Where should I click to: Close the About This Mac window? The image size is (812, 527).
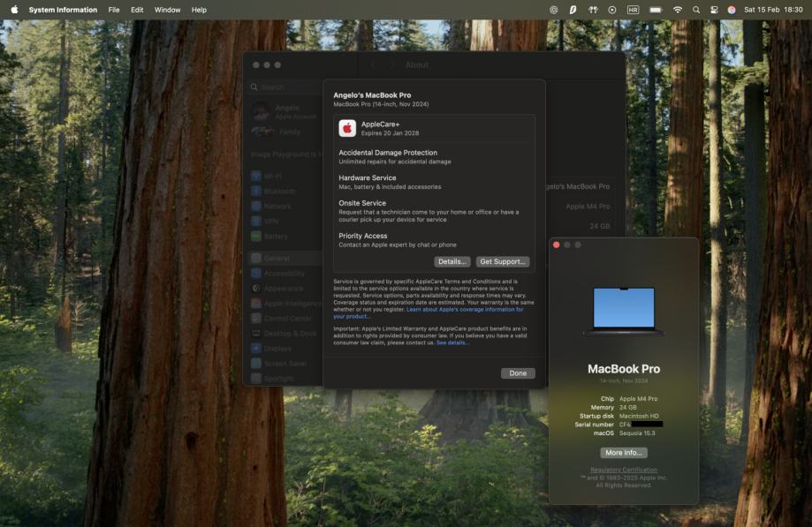557,245
